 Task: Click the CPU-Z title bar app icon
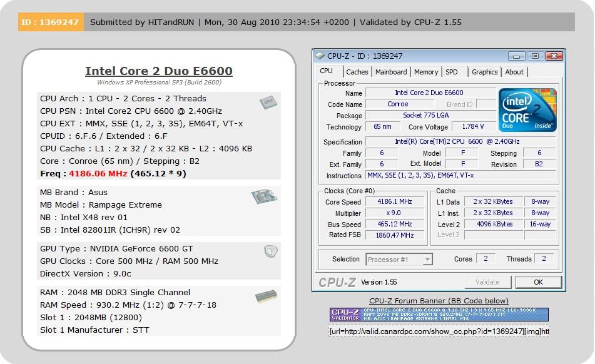click(x=320, y=56)
